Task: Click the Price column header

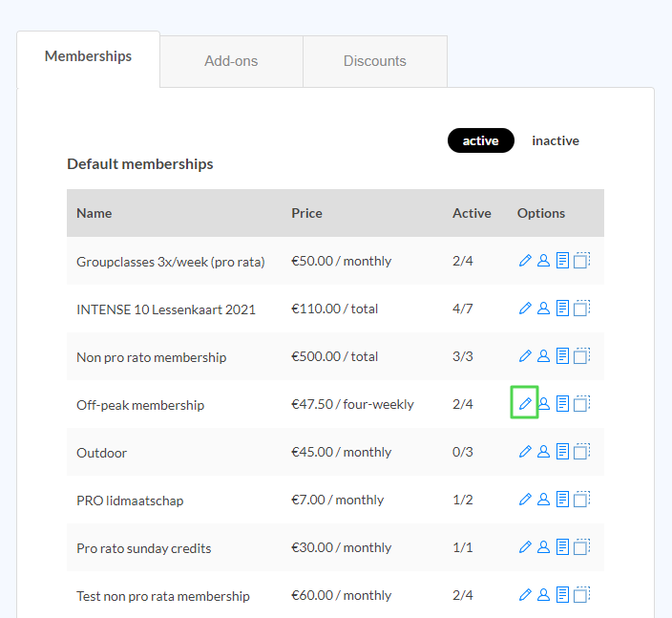Action: coord(306,213)
